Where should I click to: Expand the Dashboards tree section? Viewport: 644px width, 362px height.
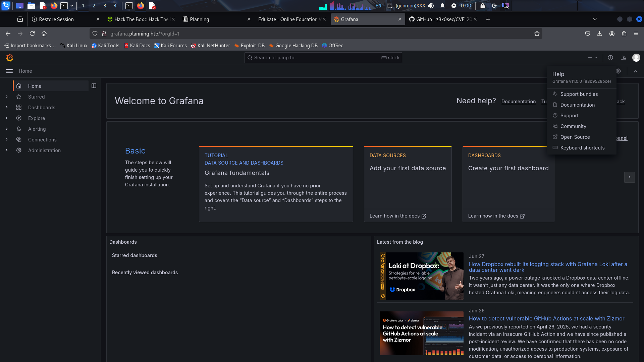[x=7, y=108]
